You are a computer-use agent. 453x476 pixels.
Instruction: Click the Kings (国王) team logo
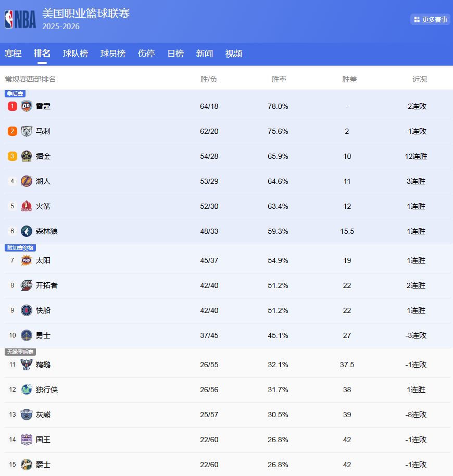click(27, 440)
